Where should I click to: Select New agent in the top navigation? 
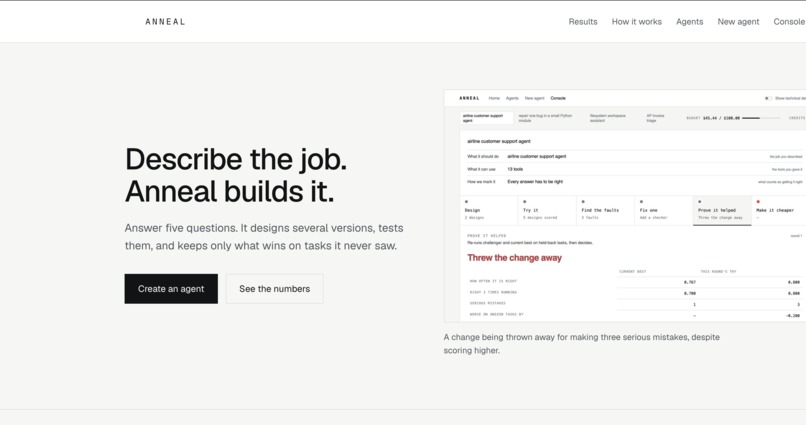pyautogui.click(x=738, y=22)
